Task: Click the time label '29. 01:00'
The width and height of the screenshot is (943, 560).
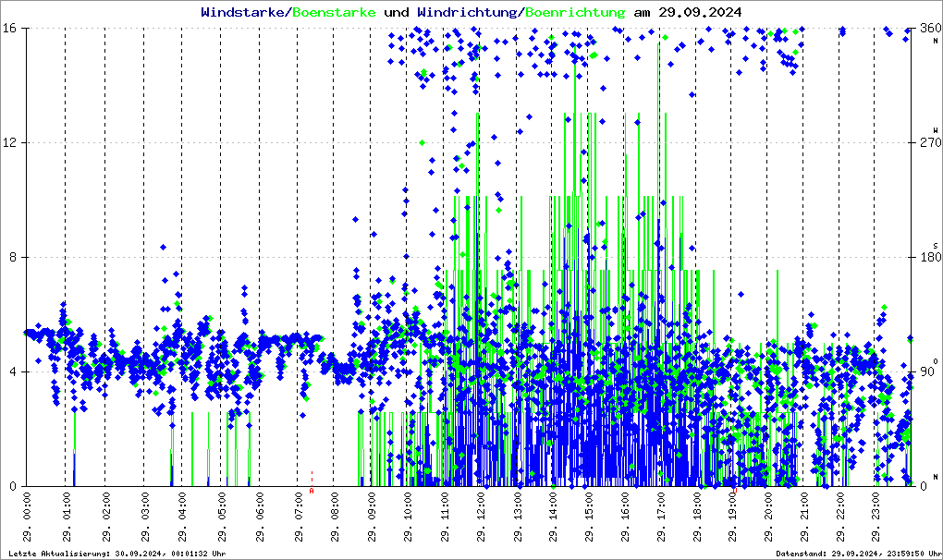Action: click(67, 517)
